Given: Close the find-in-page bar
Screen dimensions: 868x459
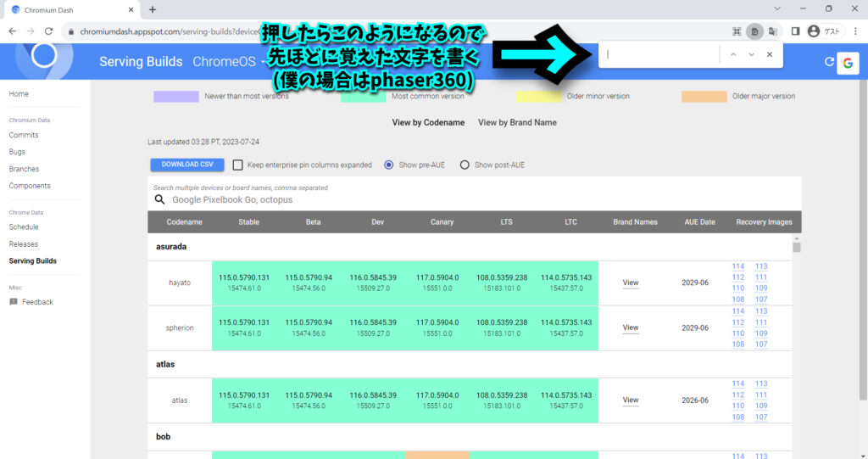Looking at the screenshot, I should click(x=770, y=54).
